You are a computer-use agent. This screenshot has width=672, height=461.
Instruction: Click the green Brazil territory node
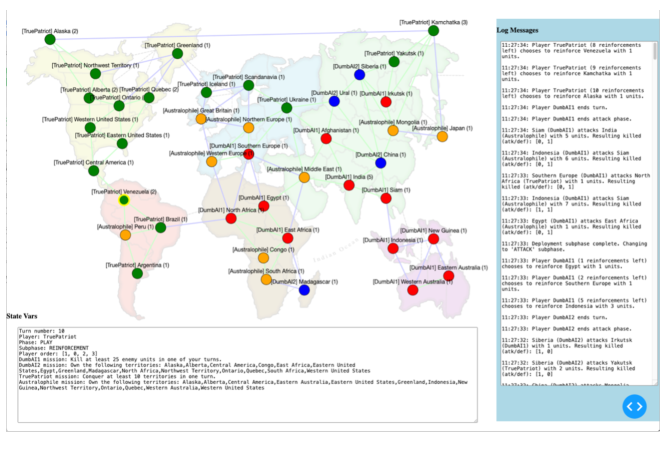pos(160,227)
